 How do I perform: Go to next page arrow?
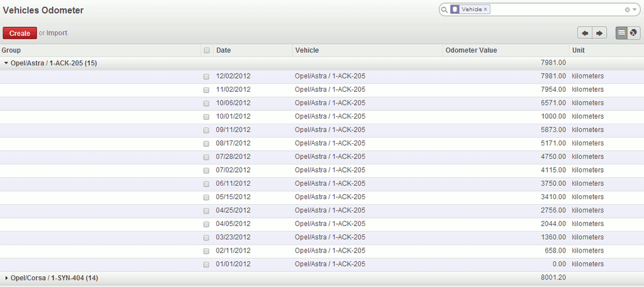click(x=599, y=33)
